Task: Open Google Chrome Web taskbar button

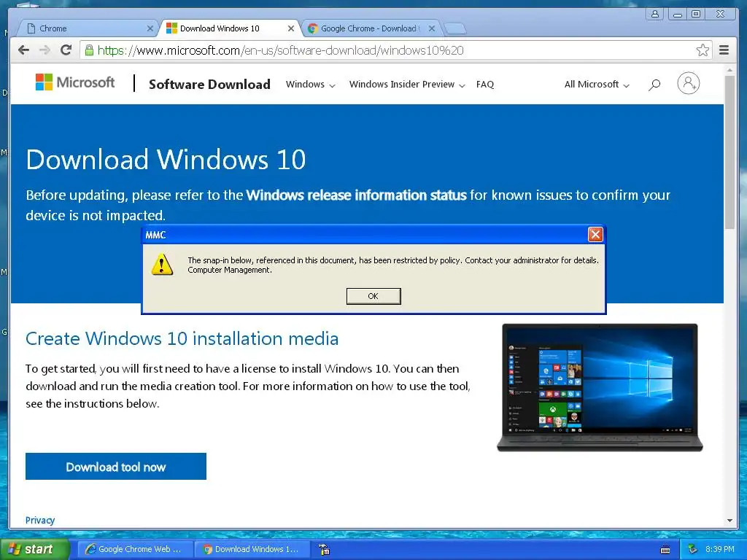Action: point(135,549)
